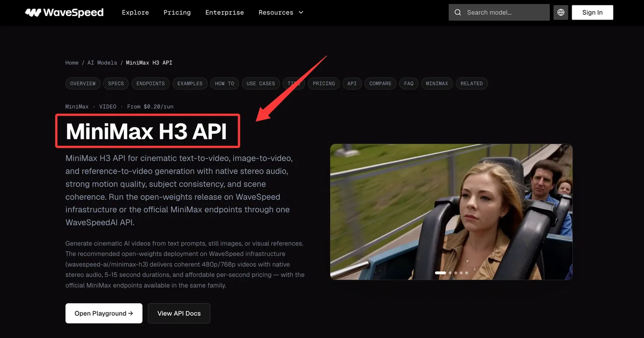Open the Enterprise nav item

(224, 13)
